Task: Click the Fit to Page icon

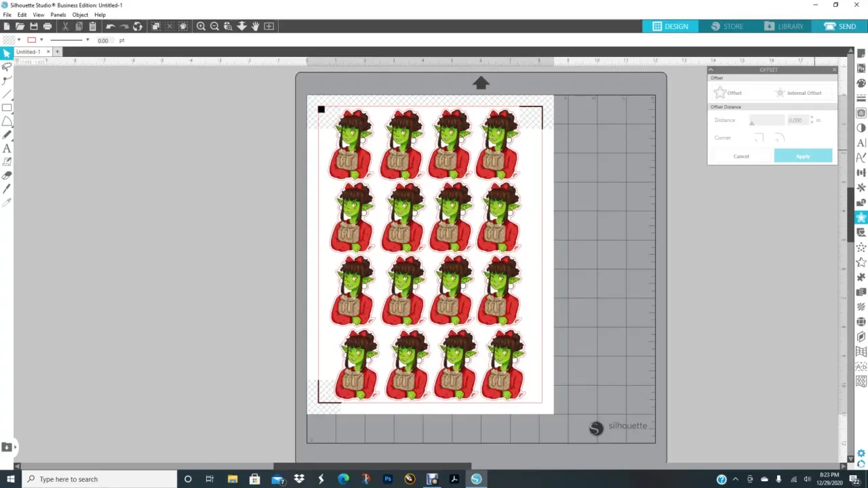Action: click(x=269, y=26)
